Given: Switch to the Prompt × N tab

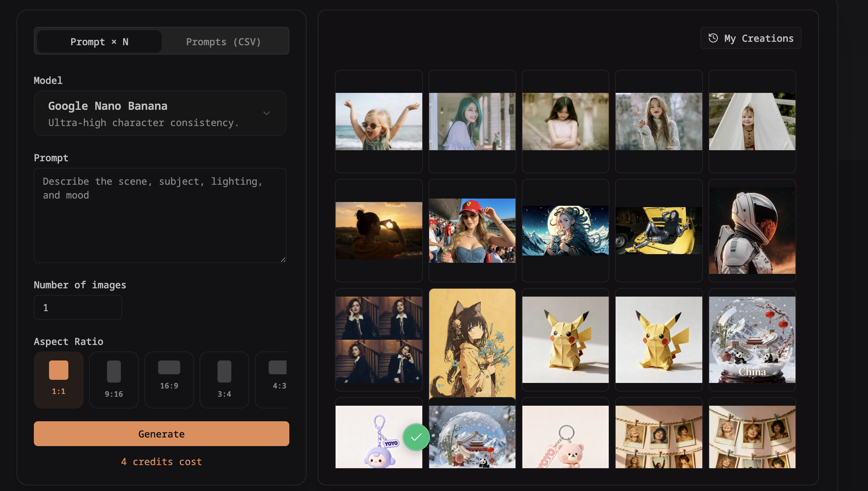Looking at the screenshot, I should (x=99, y=41).
